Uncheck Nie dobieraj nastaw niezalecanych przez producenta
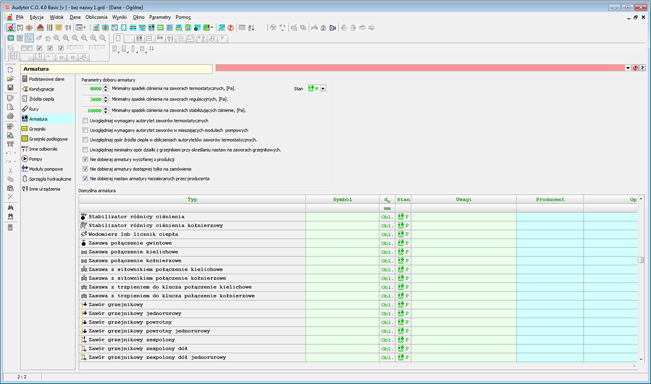 pyautogui.click(x=85, y=179)
